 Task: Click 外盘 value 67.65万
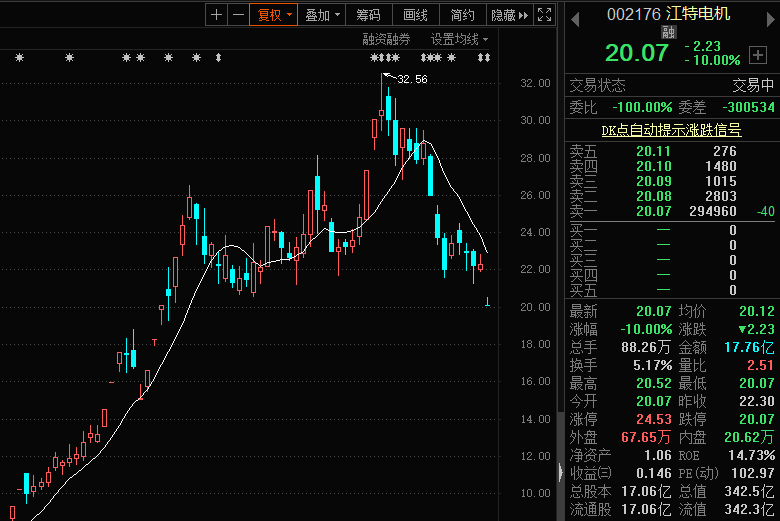click(646, 437)
